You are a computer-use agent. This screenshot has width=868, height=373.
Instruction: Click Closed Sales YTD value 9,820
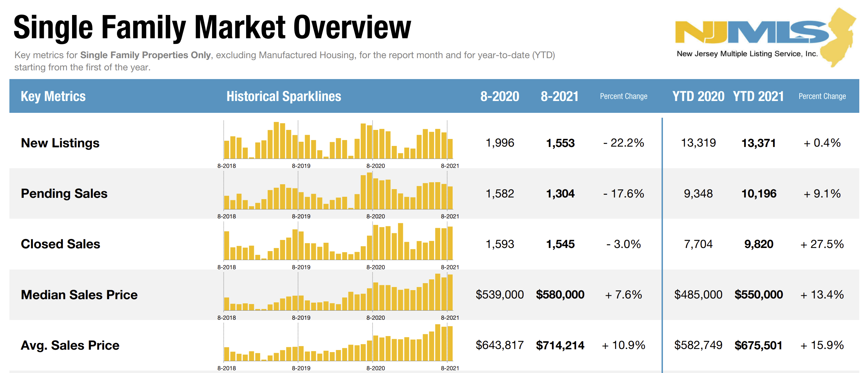pos(759,244)
